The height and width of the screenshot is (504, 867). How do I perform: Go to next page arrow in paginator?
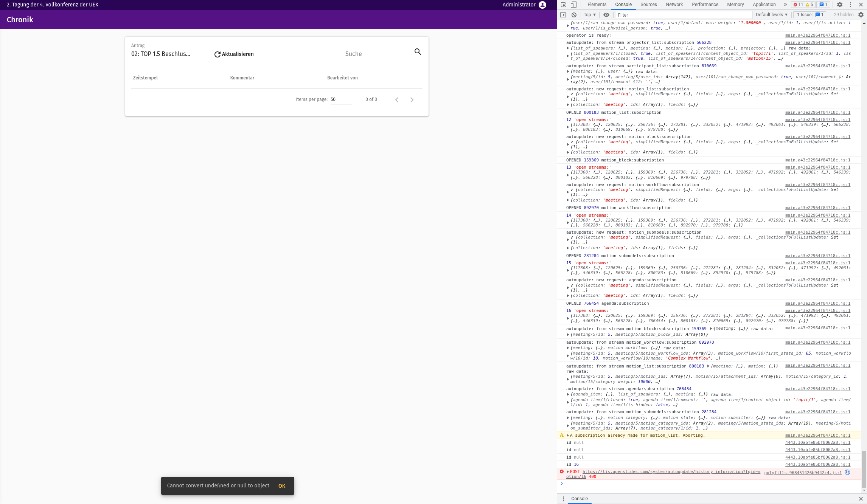click(412, 100)
